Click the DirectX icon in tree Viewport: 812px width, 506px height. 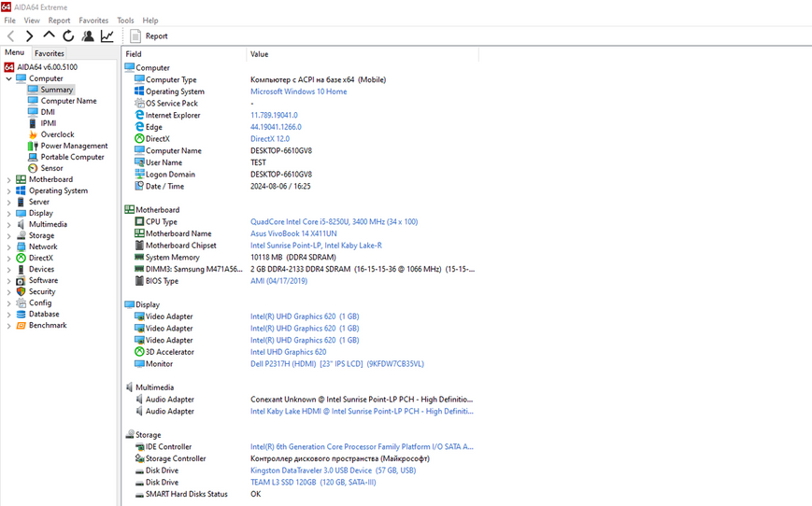point(21,258)
